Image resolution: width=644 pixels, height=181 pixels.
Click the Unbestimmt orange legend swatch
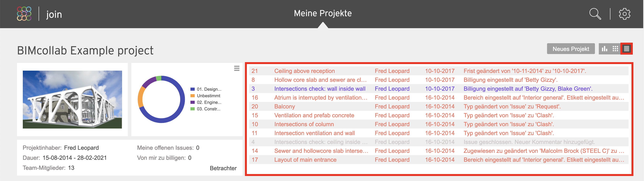pyautogui.click(x=193, y=96)
